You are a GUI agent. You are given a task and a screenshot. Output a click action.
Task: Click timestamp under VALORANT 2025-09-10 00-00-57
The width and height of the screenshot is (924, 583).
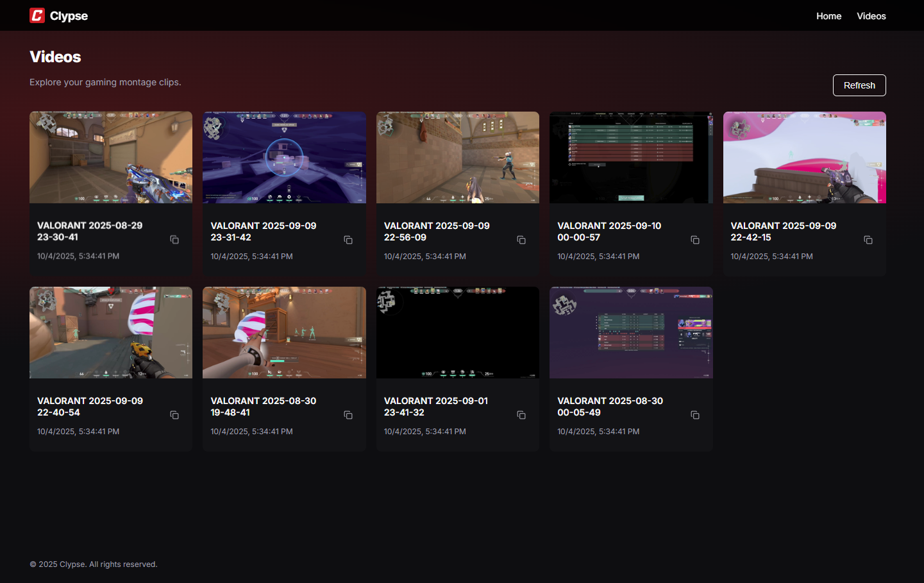tap(598, 256)
